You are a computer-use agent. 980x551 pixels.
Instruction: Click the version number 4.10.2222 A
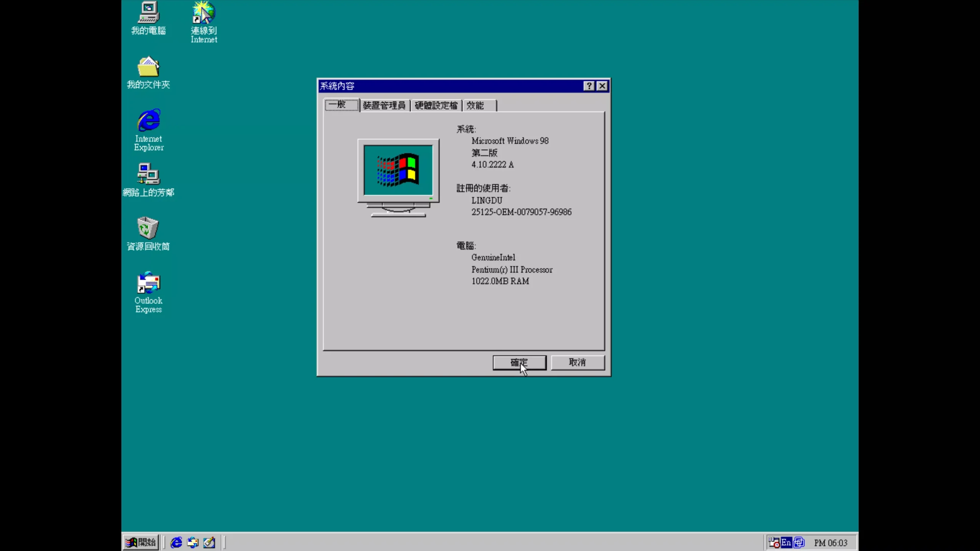493,165
